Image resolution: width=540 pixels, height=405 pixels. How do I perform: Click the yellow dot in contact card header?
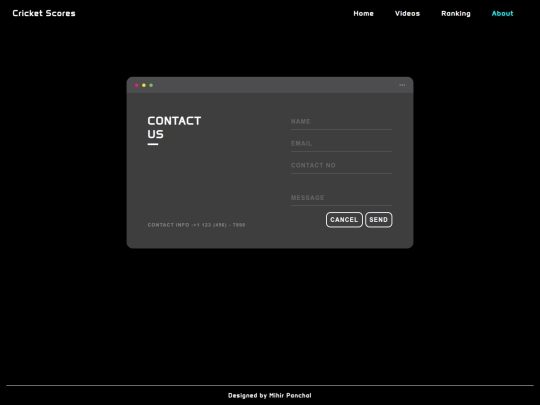(144, 85)
